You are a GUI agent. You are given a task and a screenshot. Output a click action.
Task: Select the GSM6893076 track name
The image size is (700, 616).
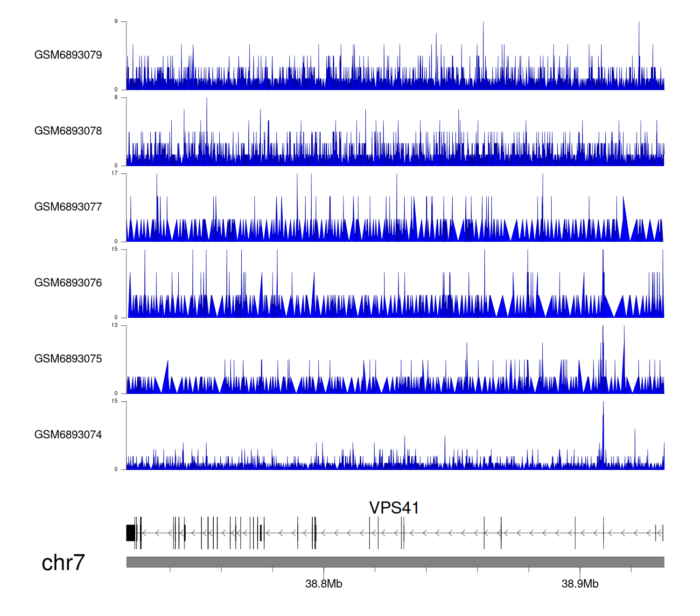point(68,283)
